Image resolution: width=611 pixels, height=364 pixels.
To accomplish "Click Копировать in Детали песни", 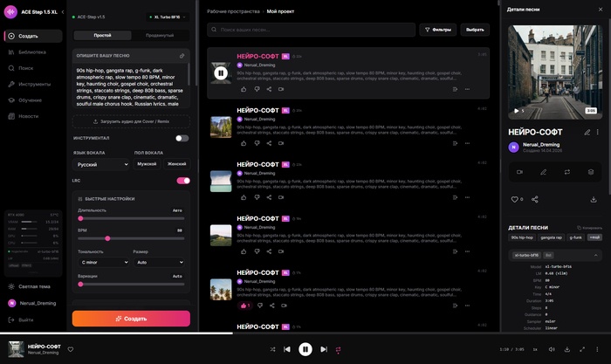I will (x=589, y=228).
